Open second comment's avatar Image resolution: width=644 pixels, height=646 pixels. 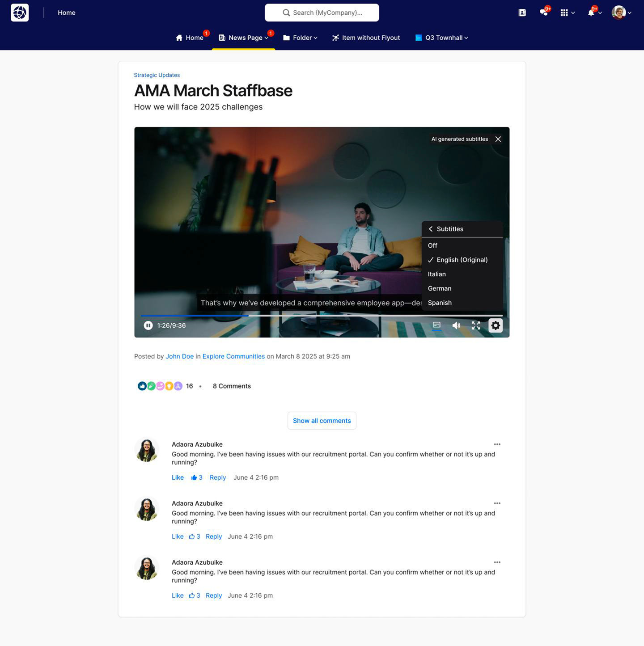tap(147, 509)
